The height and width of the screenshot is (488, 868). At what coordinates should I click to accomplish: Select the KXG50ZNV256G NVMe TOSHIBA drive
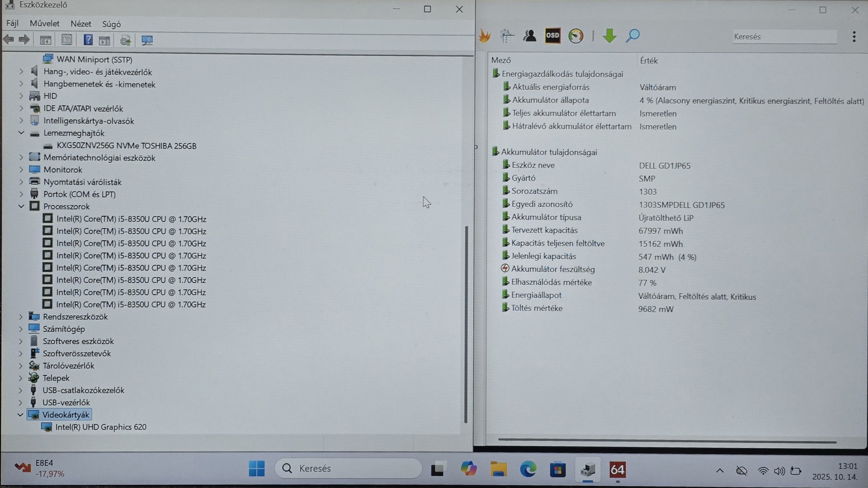pyautogui.click(x=126, y=146)
